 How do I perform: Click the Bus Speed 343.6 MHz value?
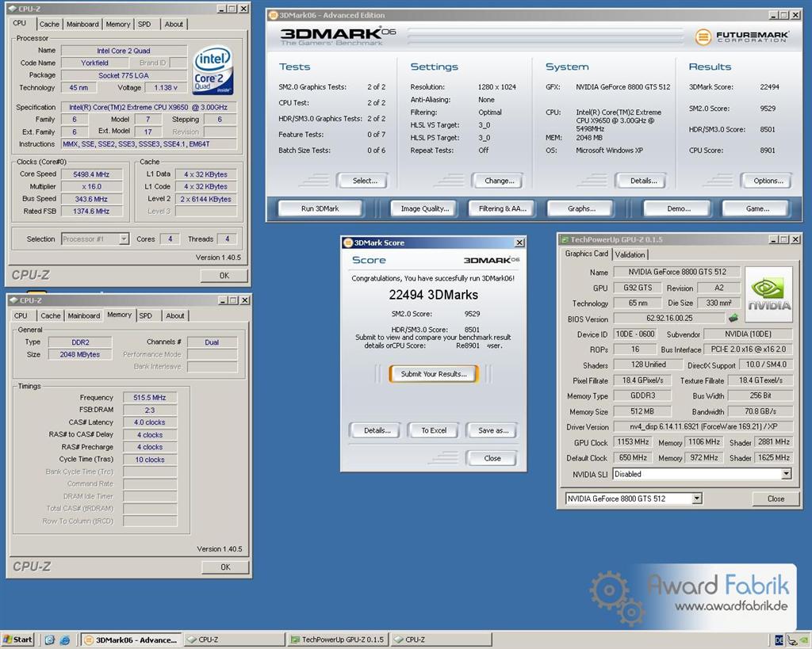point(92,199)
